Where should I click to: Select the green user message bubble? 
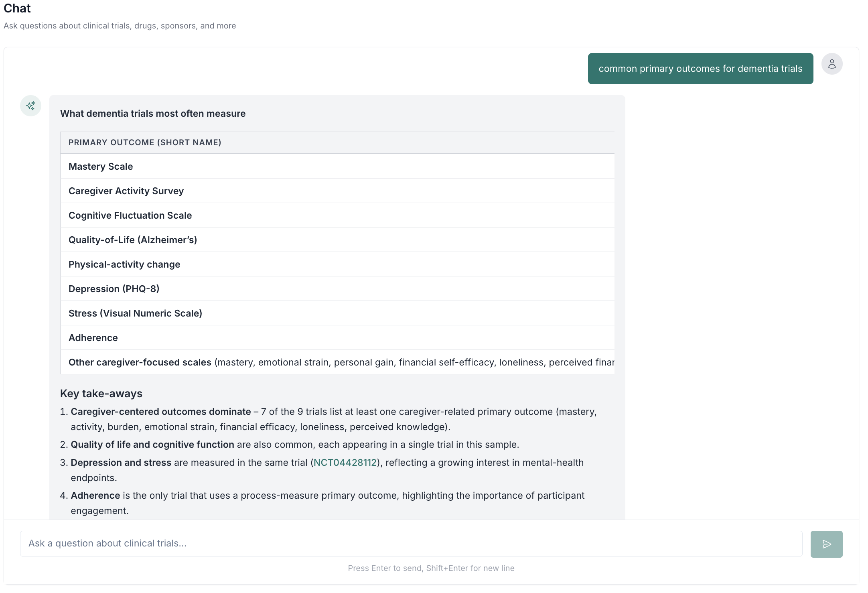coord(700,68)
